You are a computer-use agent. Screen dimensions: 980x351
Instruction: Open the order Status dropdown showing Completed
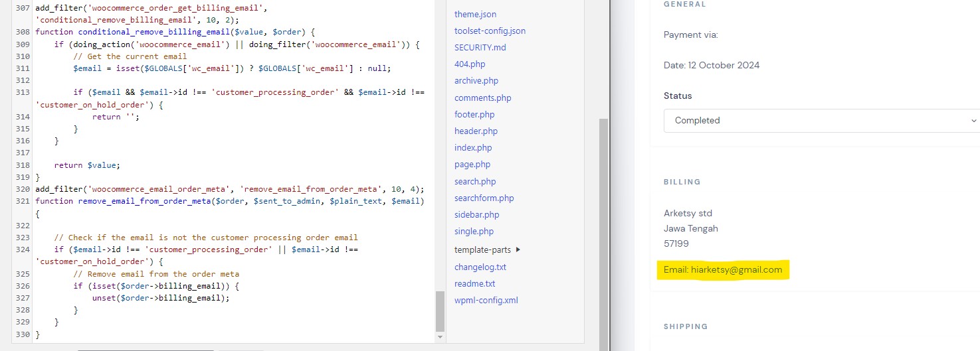tap(822, 120)
